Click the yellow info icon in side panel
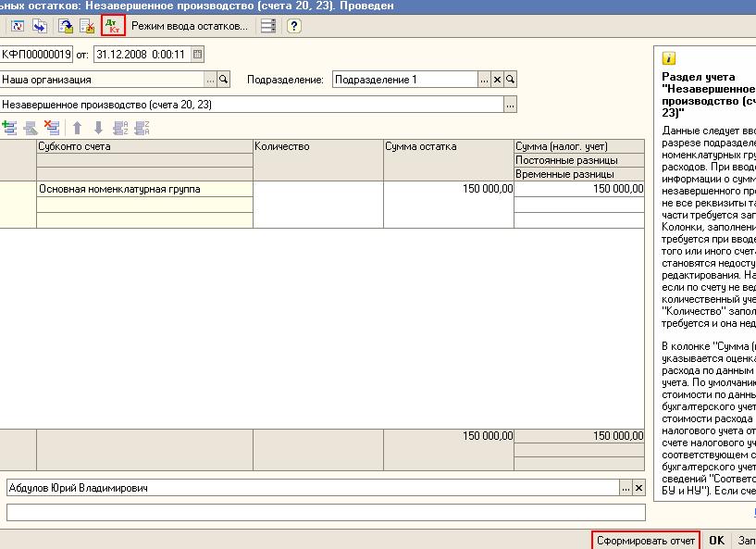The image size is (756, 549). (x=669, y=58)
